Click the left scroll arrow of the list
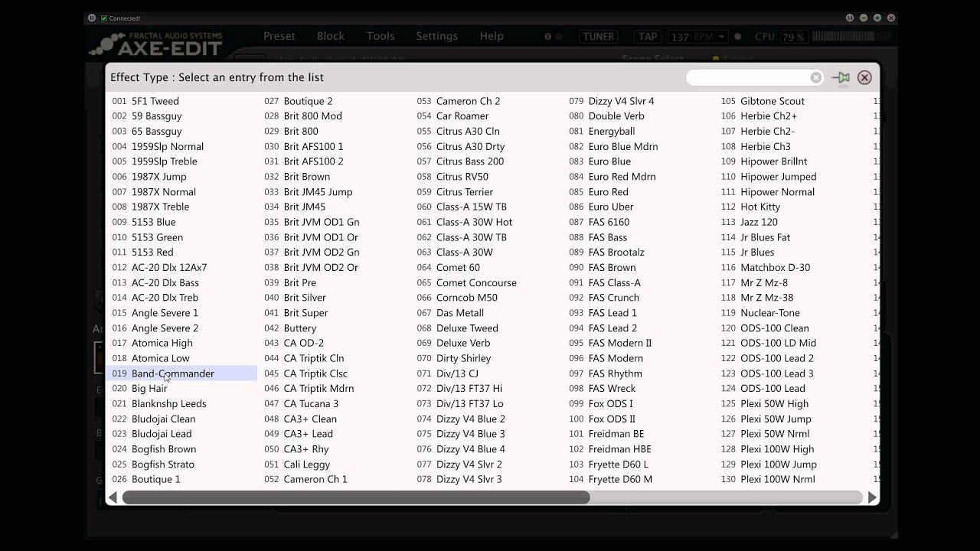 point(113,497)
